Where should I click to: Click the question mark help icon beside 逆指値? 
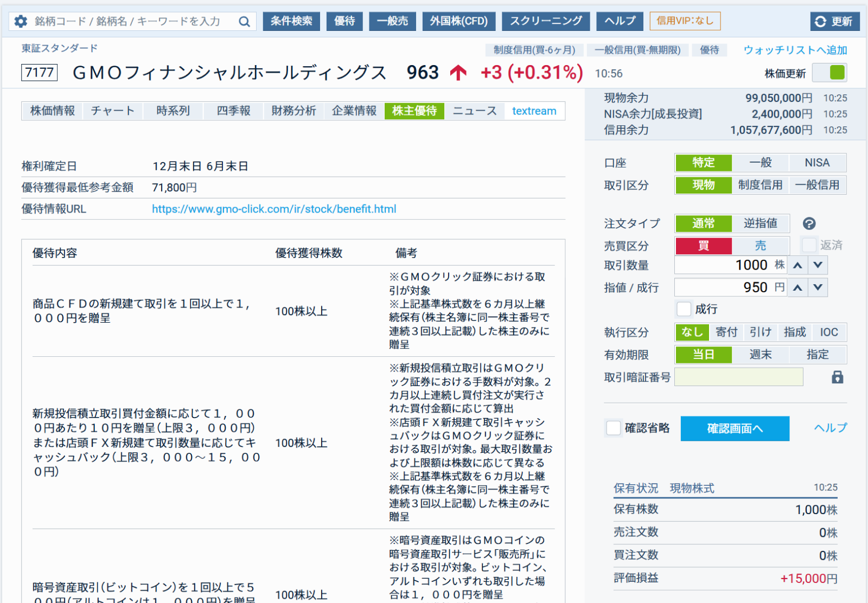(x=809, y=223)
